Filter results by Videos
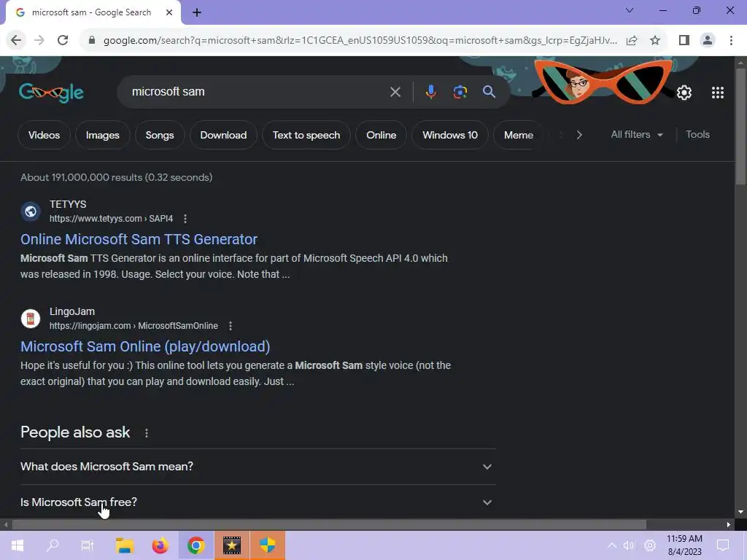Image resolution: width=747 pixels, height=560 pixels. pos(44,135)
